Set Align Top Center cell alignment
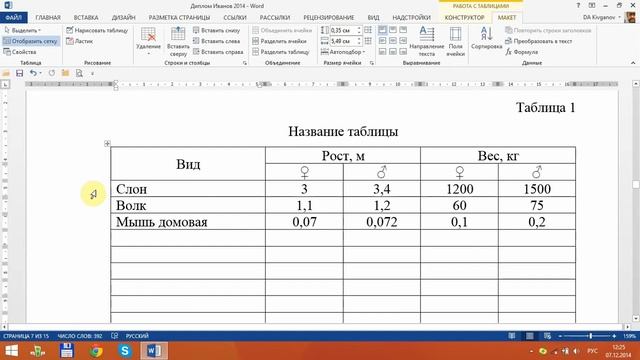Screen dimensions: 640x360 pyautogui.click(x=393, y=30)
